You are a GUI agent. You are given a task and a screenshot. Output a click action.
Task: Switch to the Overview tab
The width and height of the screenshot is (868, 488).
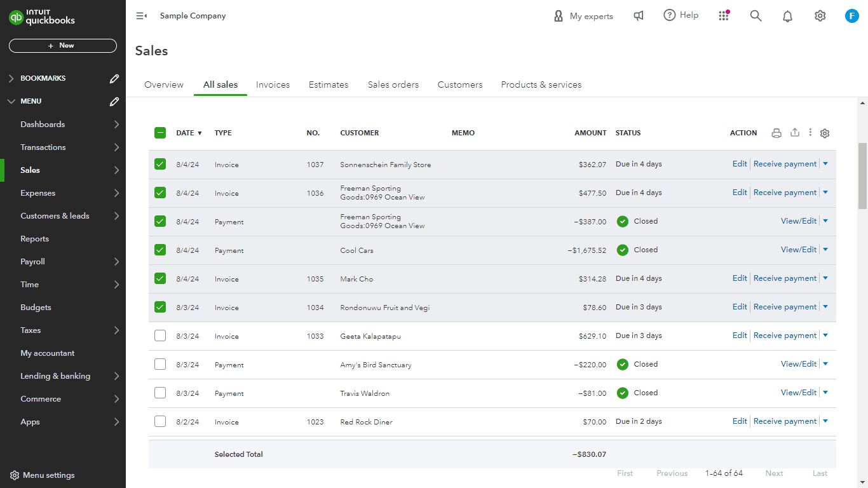click(x=164, y=85)
